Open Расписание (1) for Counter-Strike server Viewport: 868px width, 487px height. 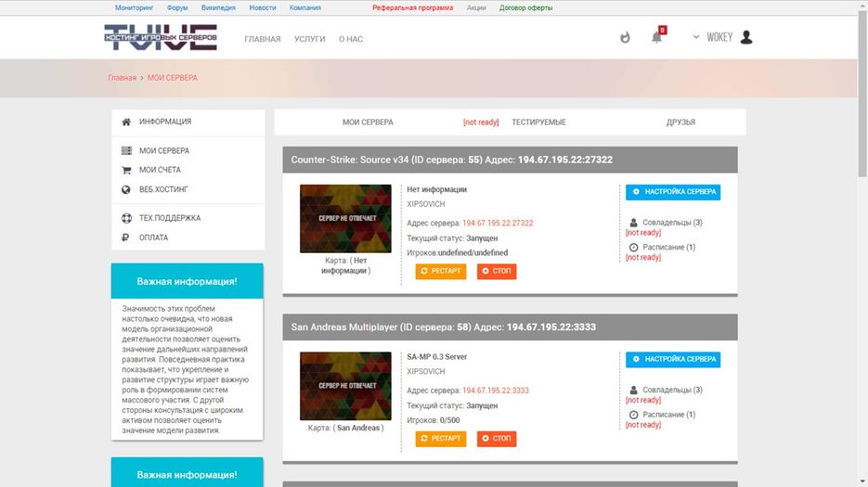click(668, 248)
